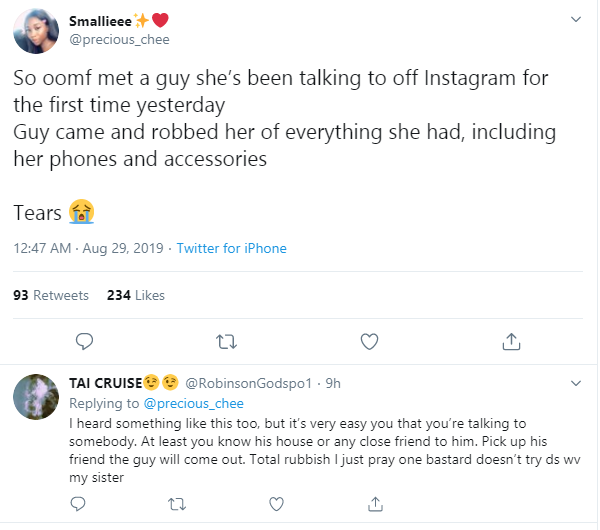The image size is (600, 530).
Task: Click the 9h timestamp on reply
Action: point(333,384)
